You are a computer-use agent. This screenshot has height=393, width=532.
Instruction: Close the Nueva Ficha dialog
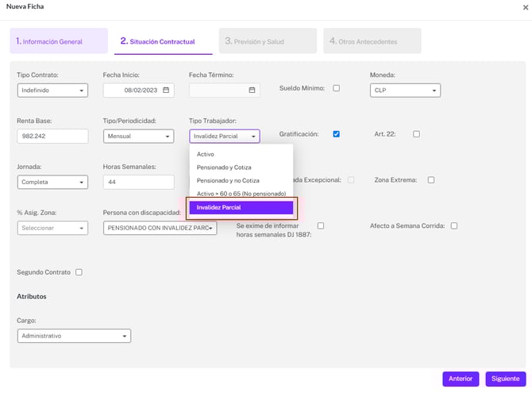(524, 7)
